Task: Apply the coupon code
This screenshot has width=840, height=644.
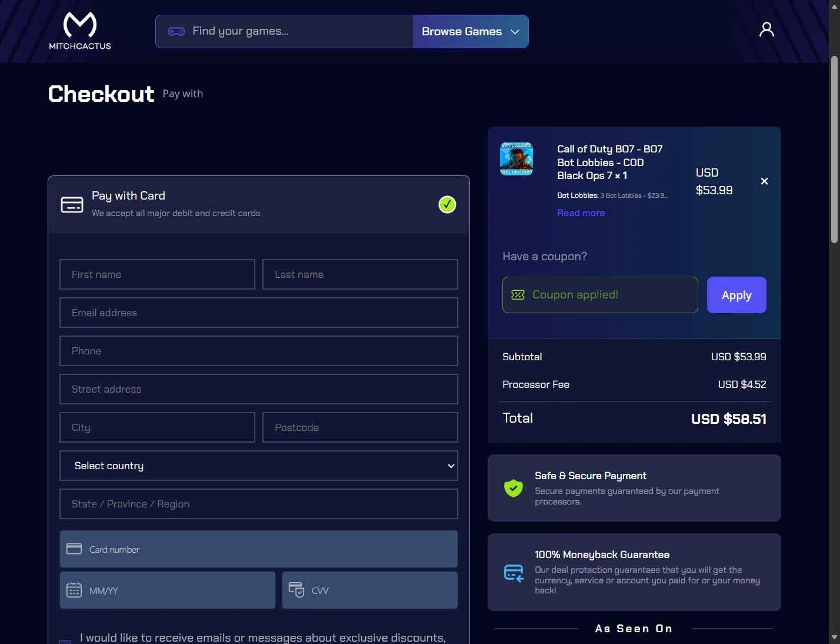Action: pos(736,295)
